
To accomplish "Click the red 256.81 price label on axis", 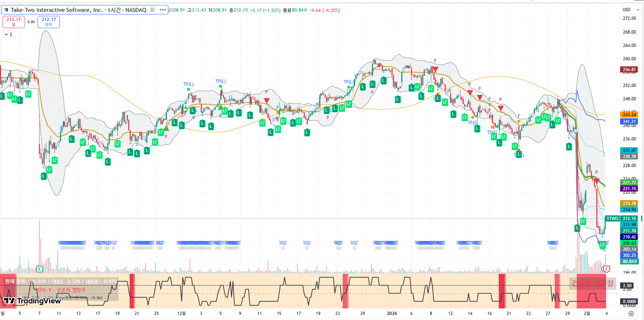I will (x=629, y=70).
